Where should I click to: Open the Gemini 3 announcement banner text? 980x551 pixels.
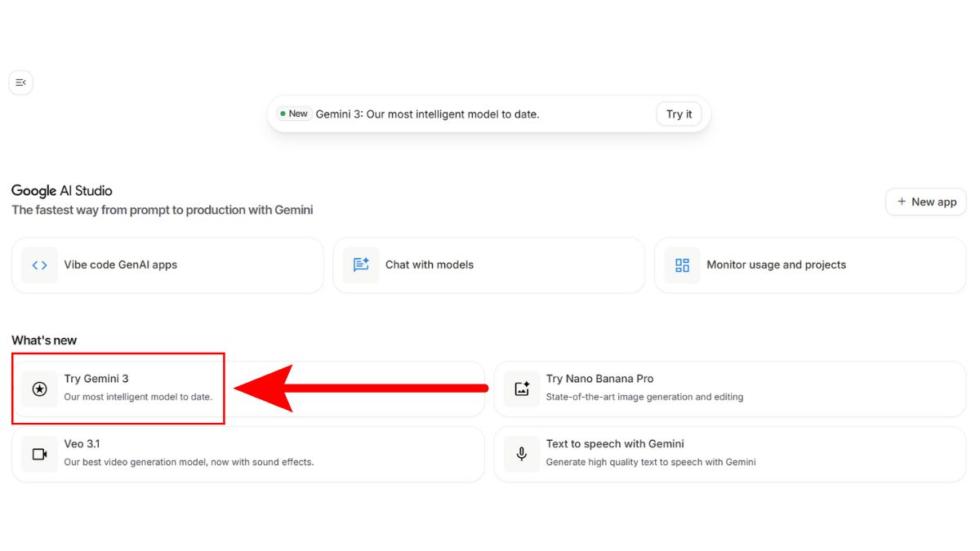[427, 114]
